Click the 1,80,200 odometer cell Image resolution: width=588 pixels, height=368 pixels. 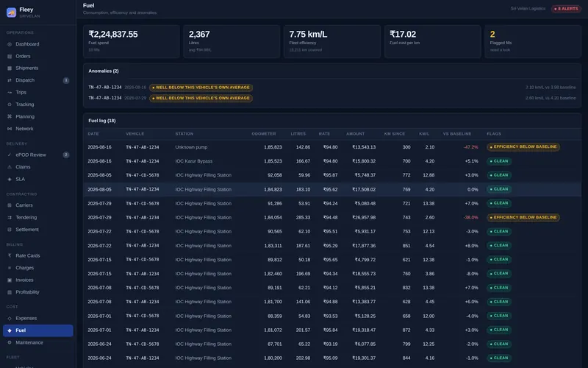[273, 358]
